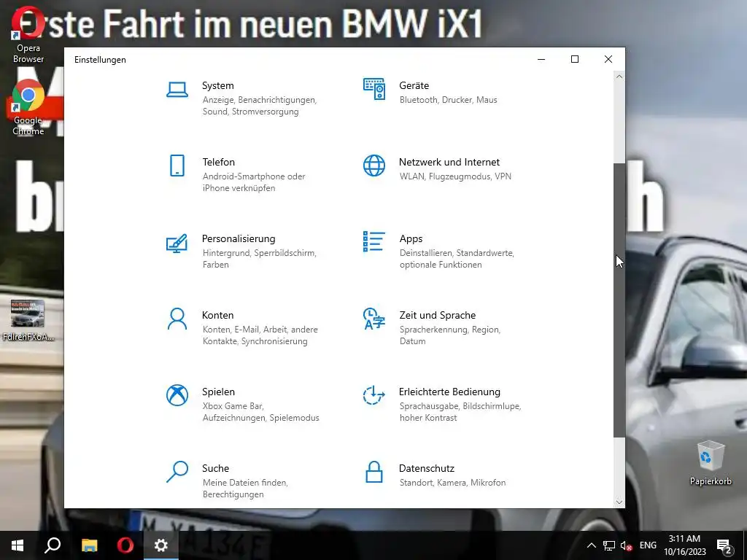Open the Suche magnifier icon in Settings
747x560 pixels.
pyautogui.click(x=177, y=472)
